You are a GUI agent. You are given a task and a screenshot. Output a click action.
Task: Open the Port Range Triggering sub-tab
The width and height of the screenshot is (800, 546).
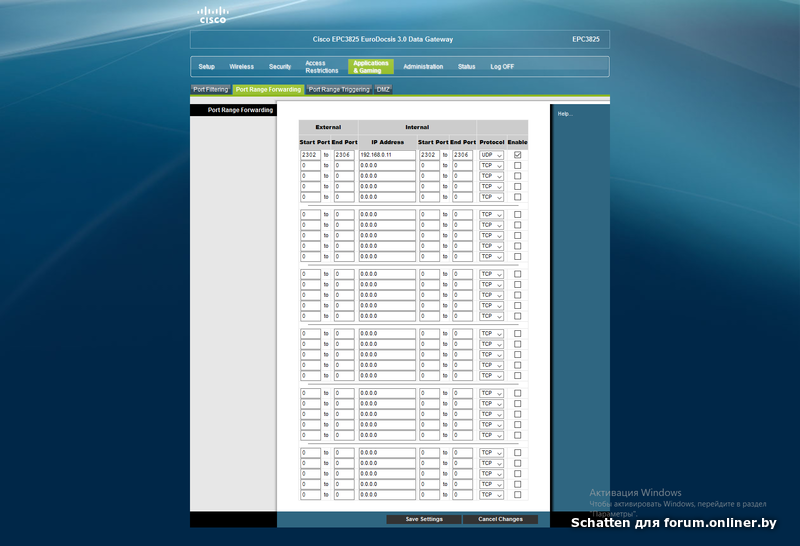[x=339, y=90]
